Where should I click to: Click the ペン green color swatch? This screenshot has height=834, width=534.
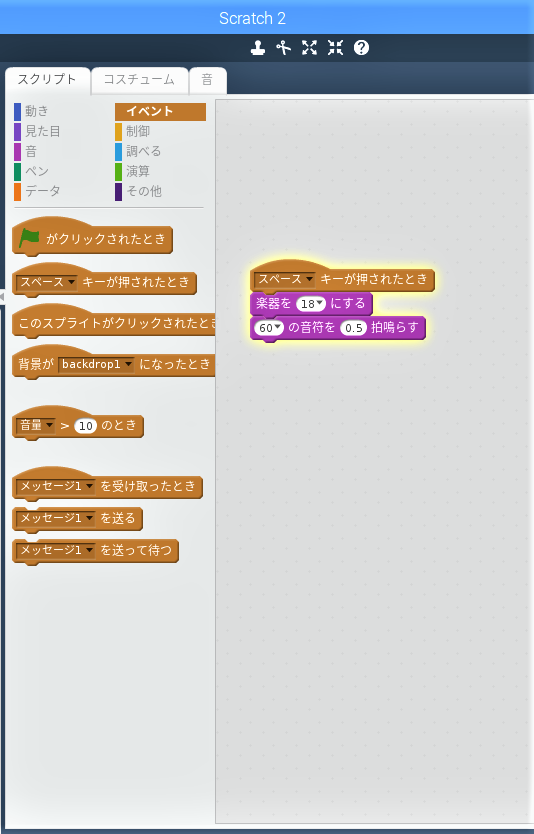click(x=18, y=172)
